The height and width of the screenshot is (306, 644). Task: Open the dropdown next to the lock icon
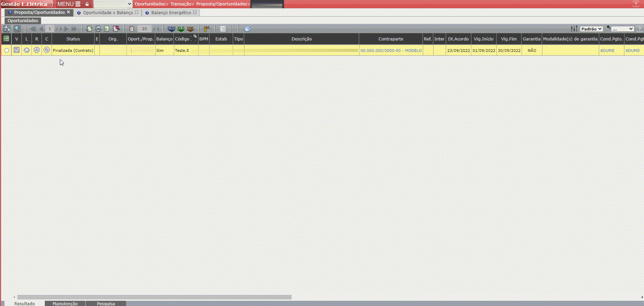pos(113,4)
